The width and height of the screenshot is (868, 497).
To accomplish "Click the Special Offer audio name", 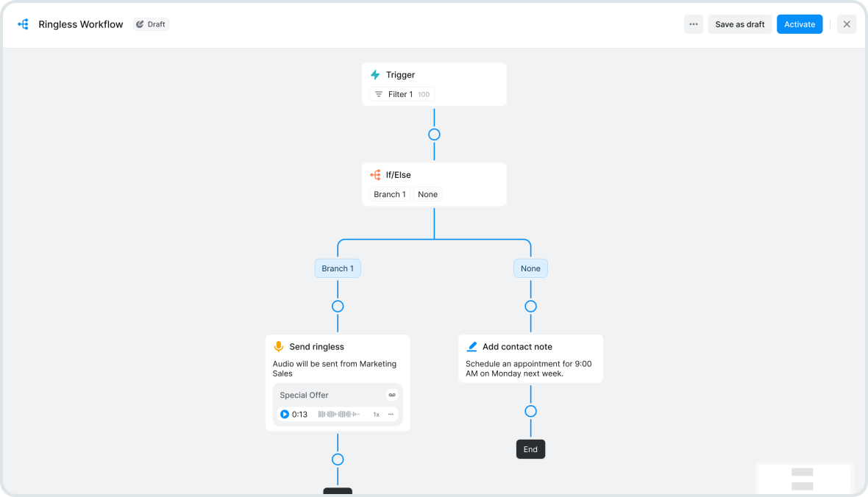I will pos(304,395).
